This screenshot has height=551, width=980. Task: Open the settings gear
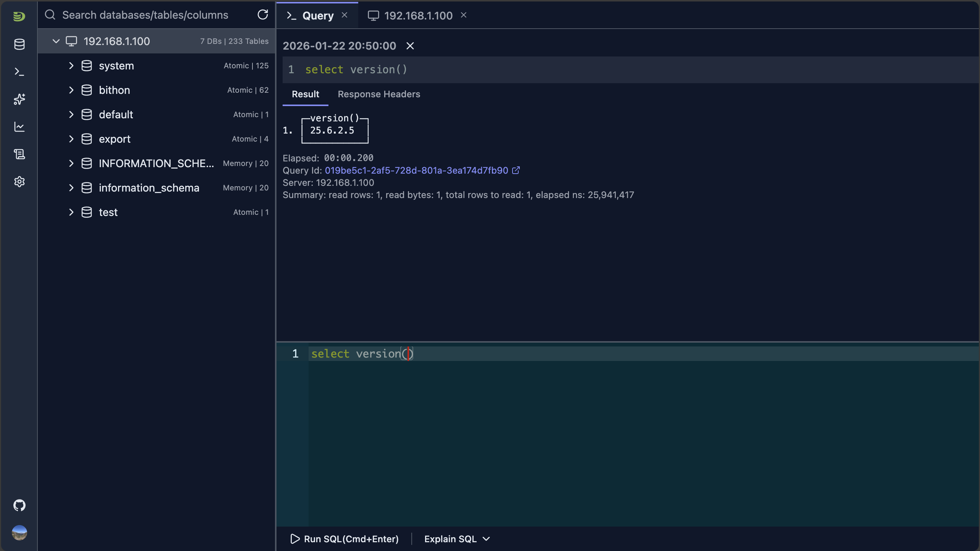(19, 182)
